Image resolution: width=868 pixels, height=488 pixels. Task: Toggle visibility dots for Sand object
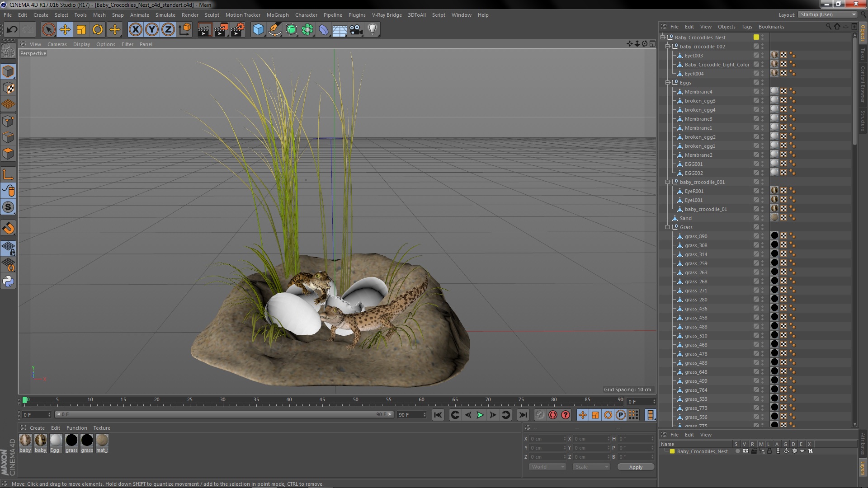pyautogui.click(x=762, y=218)
